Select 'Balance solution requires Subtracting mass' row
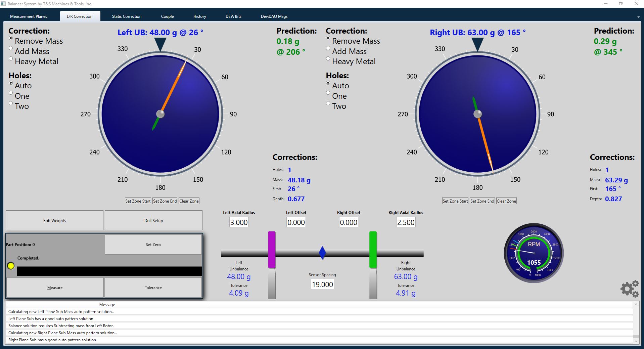644x349 pixels. click(319, 325)
